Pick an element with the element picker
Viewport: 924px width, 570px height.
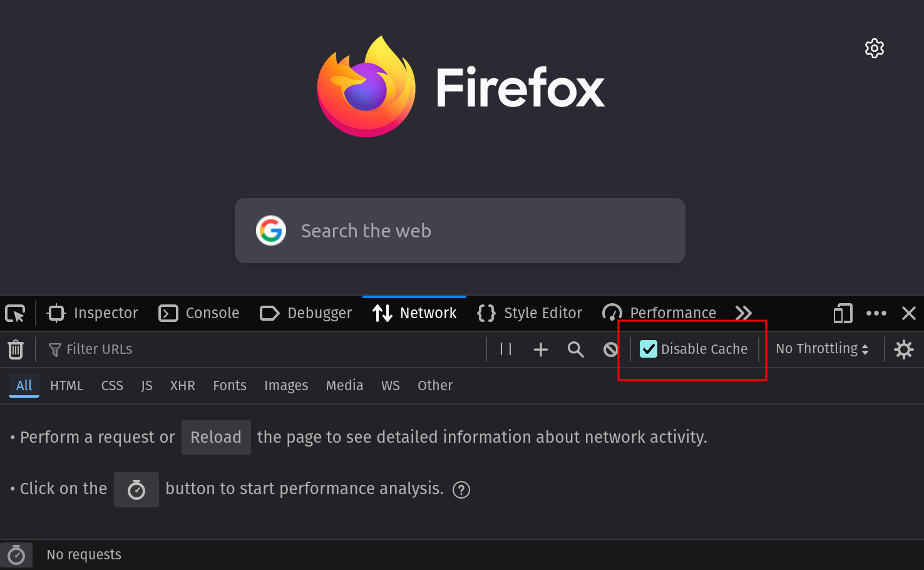15,313
